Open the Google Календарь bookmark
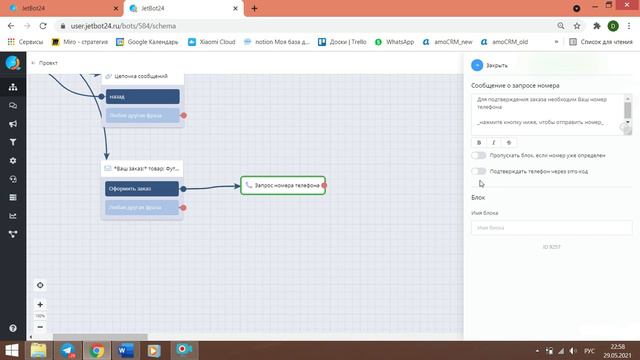Viewport: 640px width, 360px height. point(147,42)
